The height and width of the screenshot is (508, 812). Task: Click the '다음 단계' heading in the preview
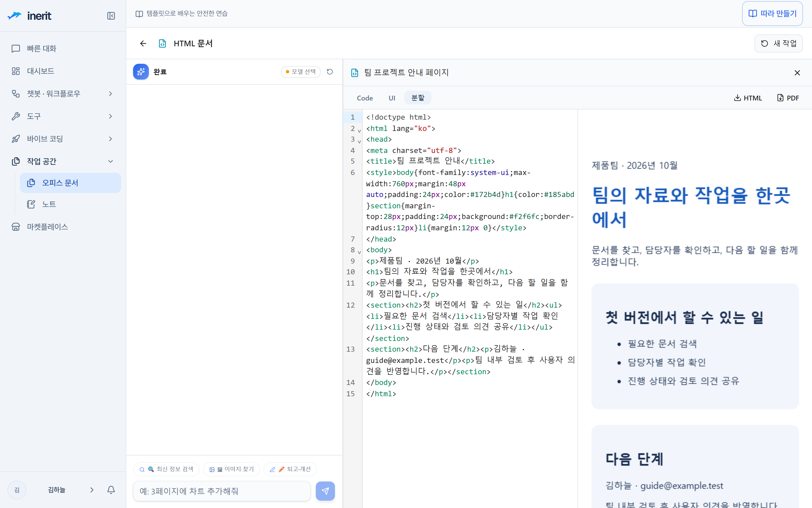tap(634, 459)
